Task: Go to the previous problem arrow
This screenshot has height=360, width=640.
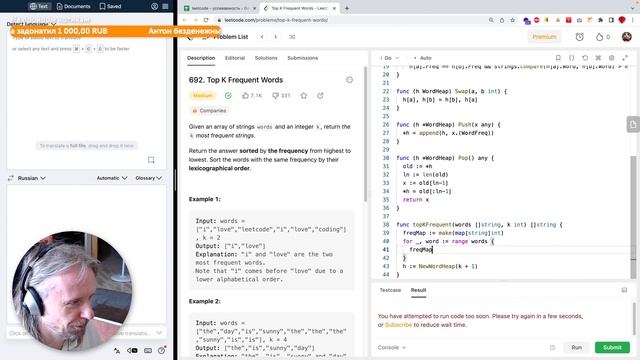Action: 262,37
